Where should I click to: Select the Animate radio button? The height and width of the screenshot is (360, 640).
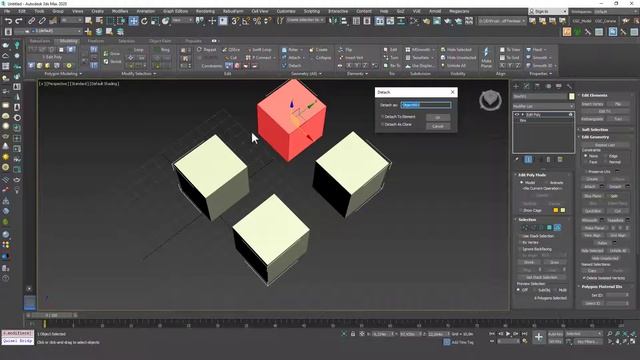coord(546,182)
